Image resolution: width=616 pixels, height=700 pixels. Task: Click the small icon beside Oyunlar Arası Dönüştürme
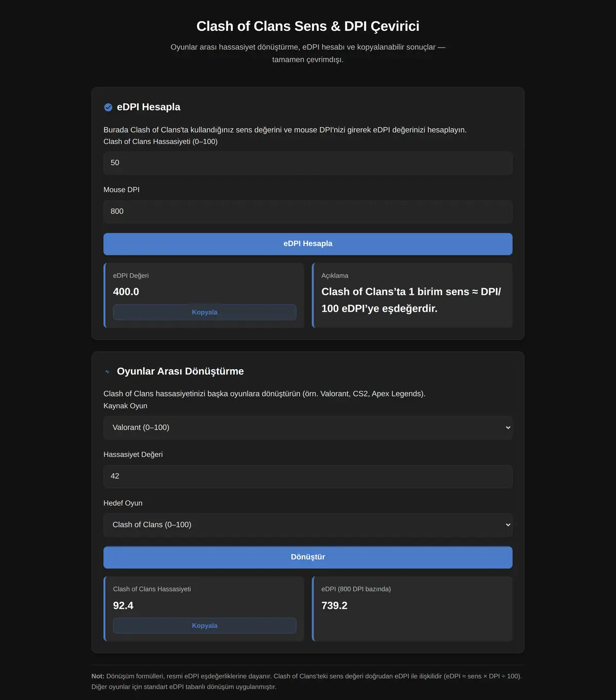pos(107,372)
